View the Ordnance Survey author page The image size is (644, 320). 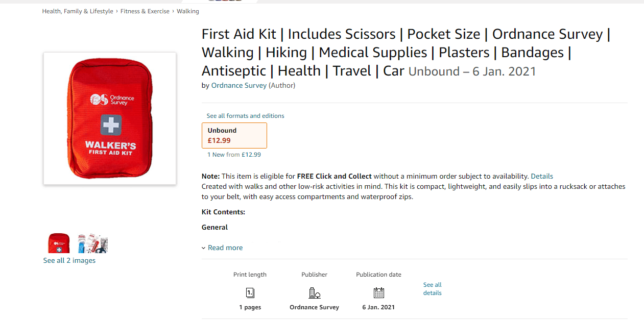pos(238,85)
